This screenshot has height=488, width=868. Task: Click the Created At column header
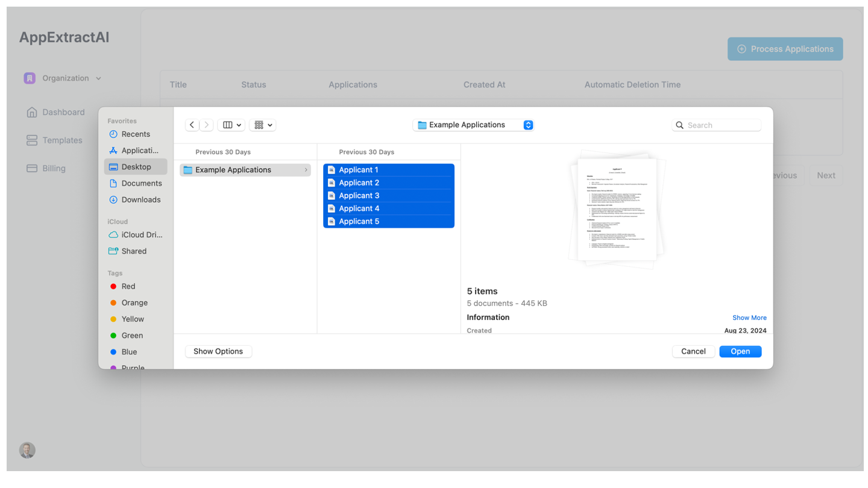click(484, 85)
